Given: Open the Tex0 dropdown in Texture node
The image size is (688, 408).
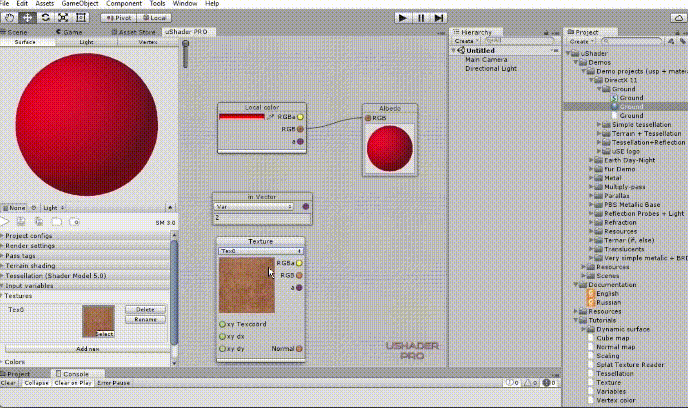Looking at the screenshot, I should click(261, 251).
